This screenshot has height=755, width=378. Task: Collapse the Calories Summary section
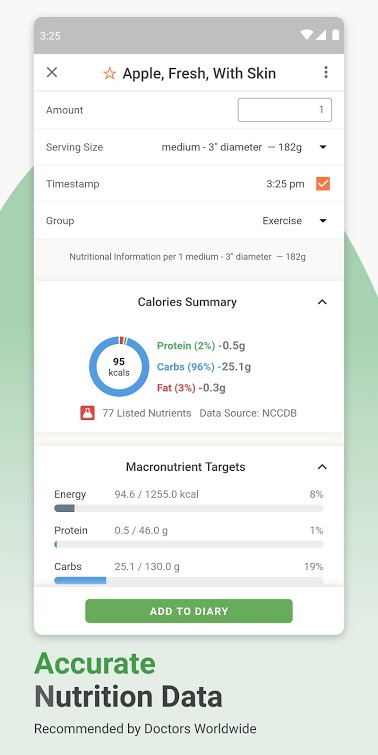(x=322, y=302)
